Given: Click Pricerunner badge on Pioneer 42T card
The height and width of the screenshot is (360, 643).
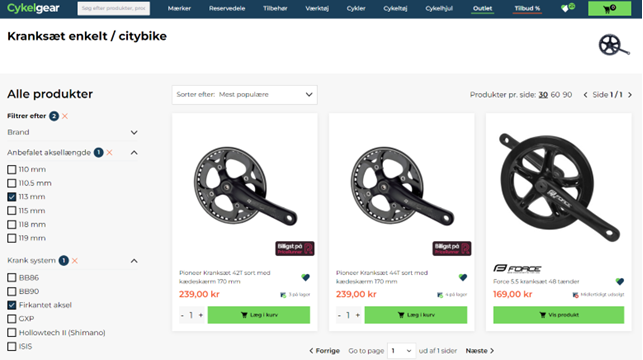Looking at the screenshot, I should click(x=295, y=248).
